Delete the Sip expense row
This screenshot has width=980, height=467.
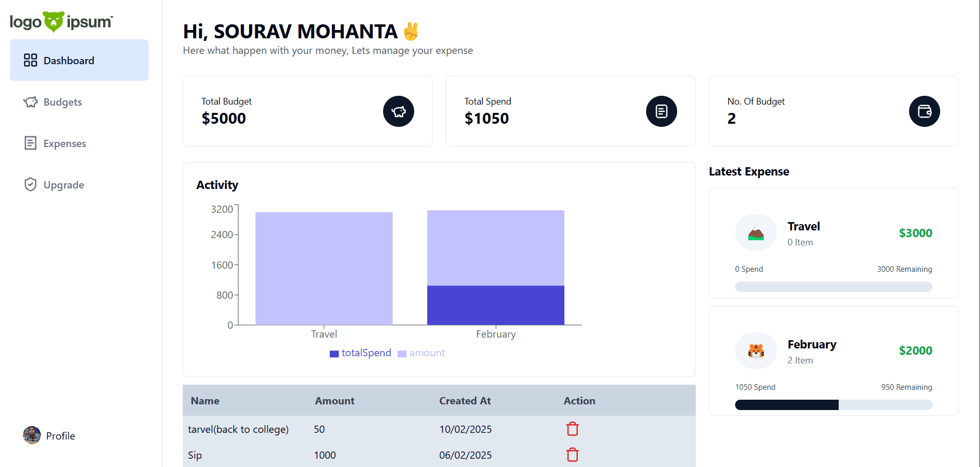point(572,455)
